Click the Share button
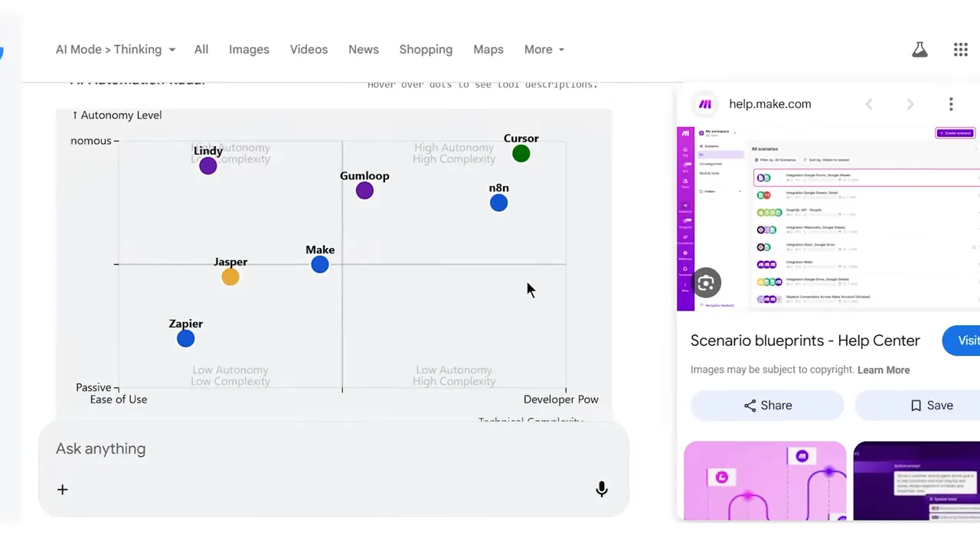Viewport: 980px width, 551px height. [767, 406]
